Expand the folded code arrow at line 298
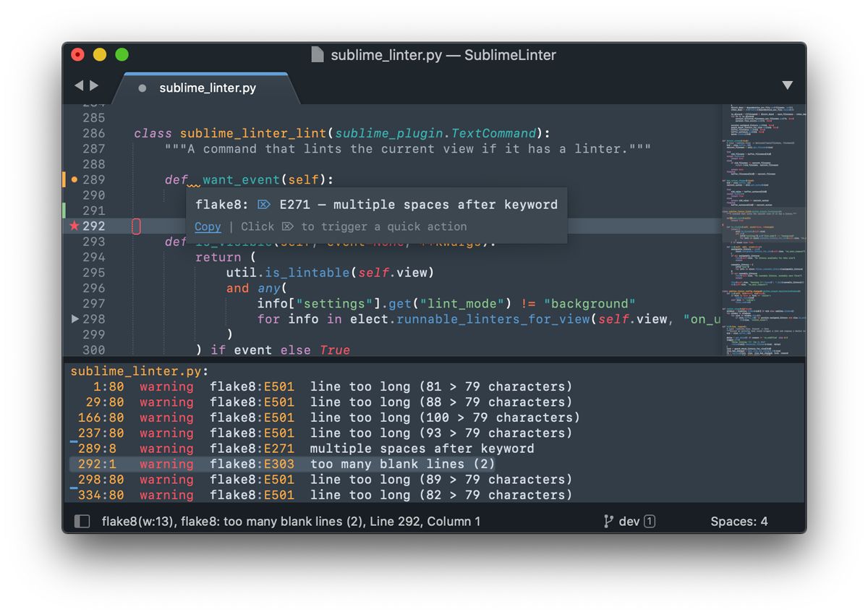 click(x=75, y=319)
